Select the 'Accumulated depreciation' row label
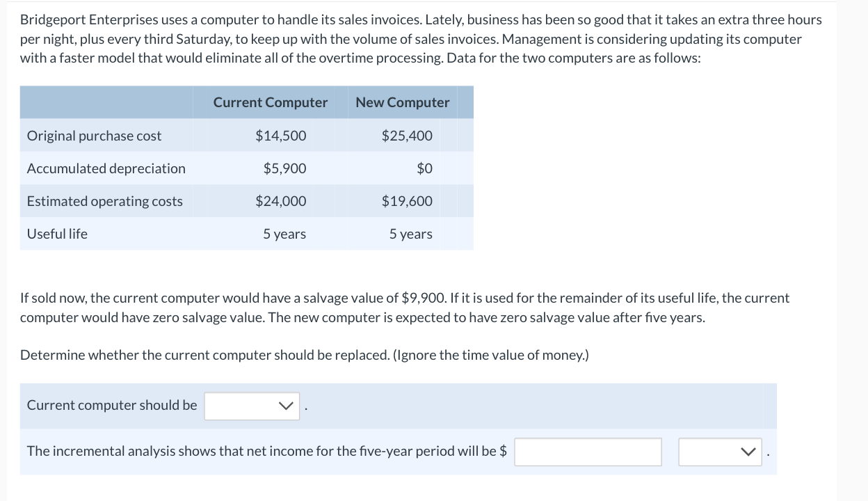Image resolution: width=868 pixels, height=501 pixels. point(106,168)
